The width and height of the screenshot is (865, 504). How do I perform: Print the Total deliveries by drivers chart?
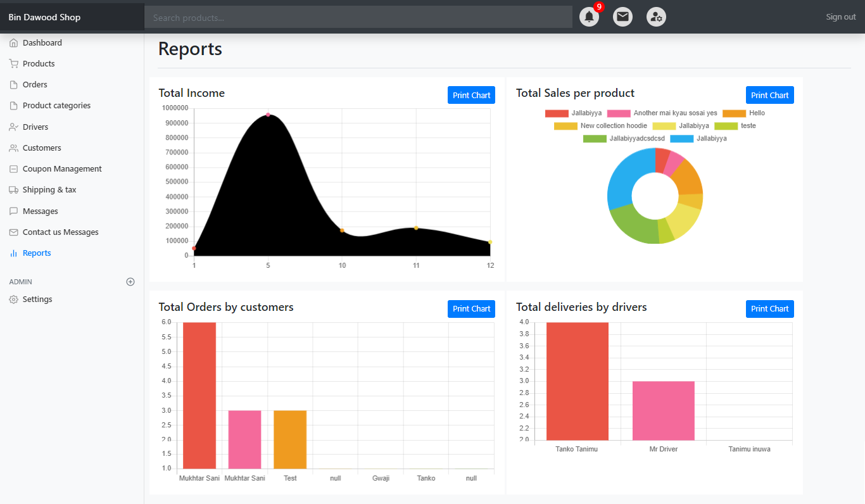coord(769,309)
